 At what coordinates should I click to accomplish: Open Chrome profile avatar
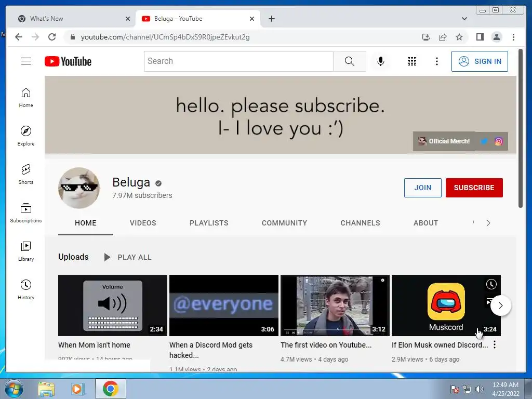click(496, 37)
